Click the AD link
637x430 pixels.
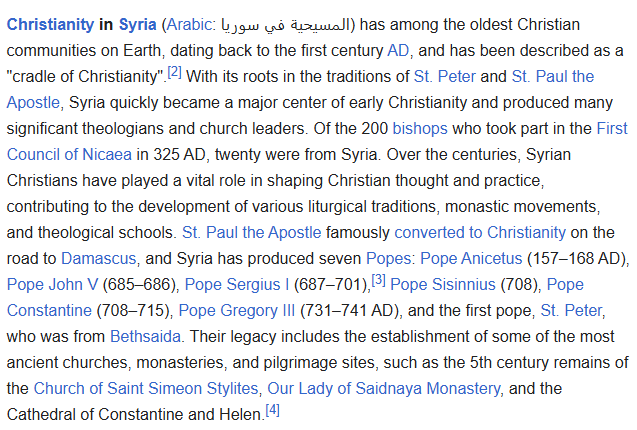pyautogui.click(x=398, y=49)
